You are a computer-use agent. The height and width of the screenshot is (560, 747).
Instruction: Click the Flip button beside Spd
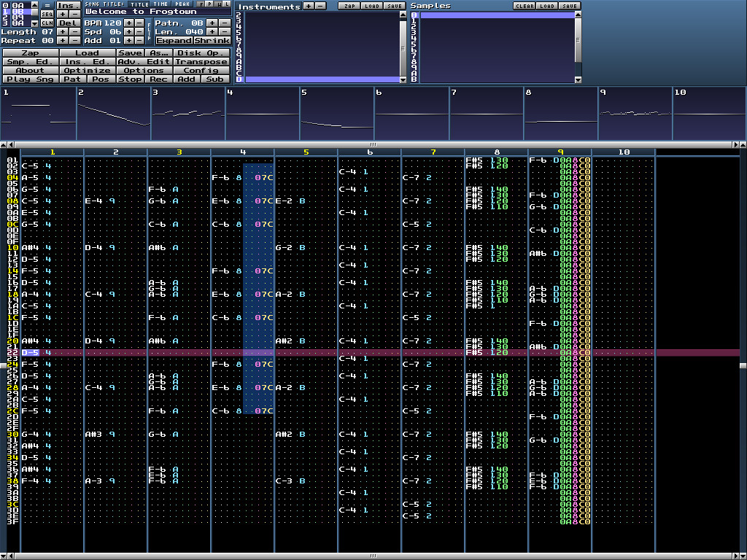coord(150,31)
